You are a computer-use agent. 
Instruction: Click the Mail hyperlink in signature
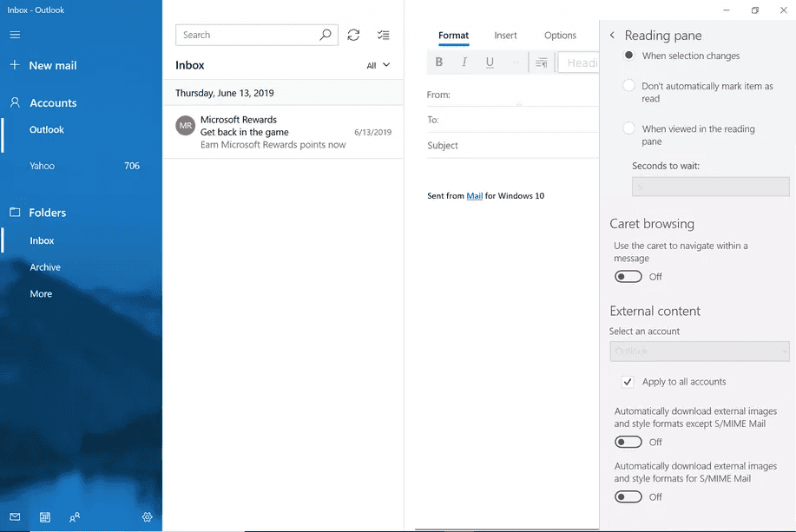[x=474, y=196]
